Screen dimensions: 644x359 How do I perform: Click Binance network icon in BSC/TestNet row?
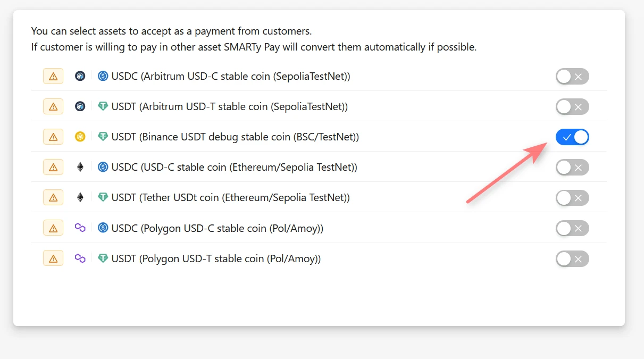tap(80, 137)
